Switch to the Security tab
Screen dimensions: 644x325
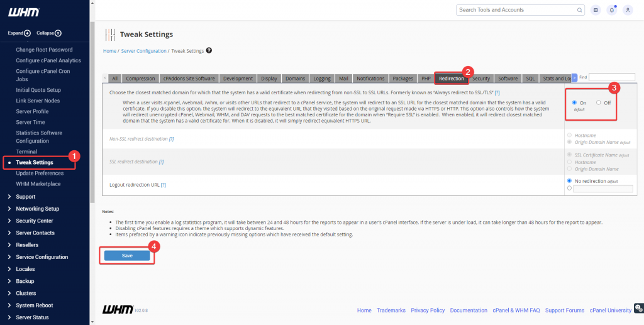(481, 79)
